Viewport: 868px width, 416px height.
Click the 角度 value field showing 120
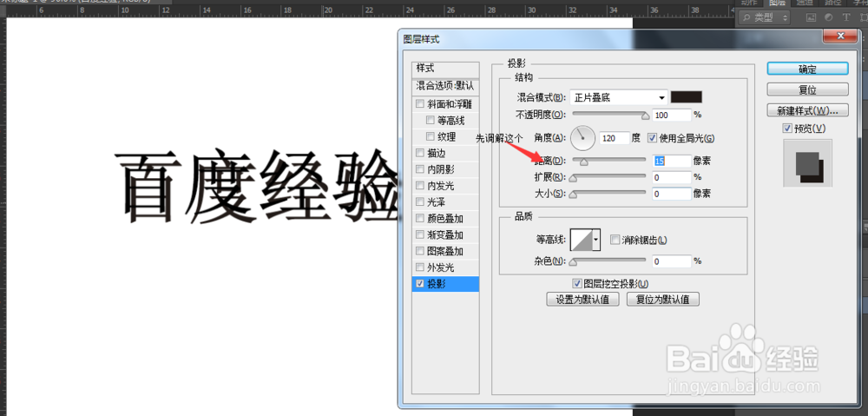[615, 138]
